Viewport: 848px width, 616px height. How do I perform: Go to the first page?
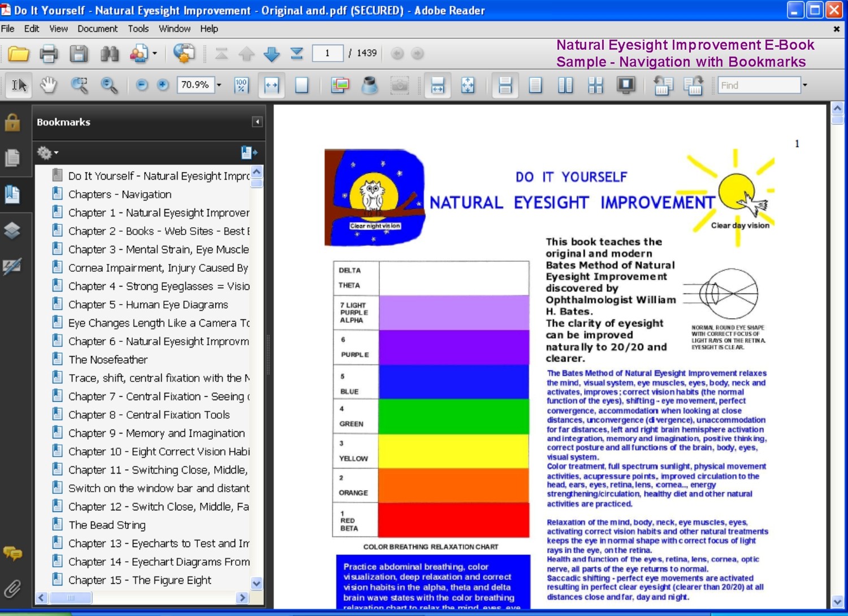222,54
